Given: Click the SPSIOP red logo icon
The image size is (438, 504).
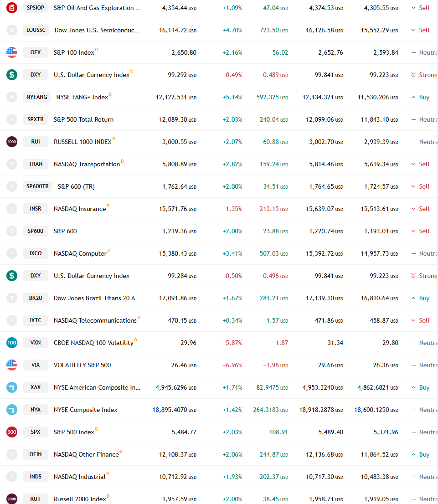Looking at the screenshot, I should pyautogui.click(x=12, y=8).
